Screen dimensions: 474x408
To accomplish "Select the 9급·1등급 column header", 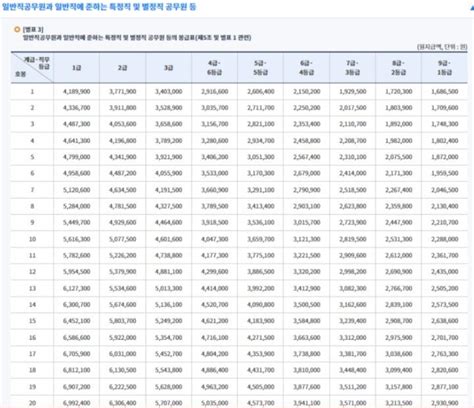I will tap(444, 68).
